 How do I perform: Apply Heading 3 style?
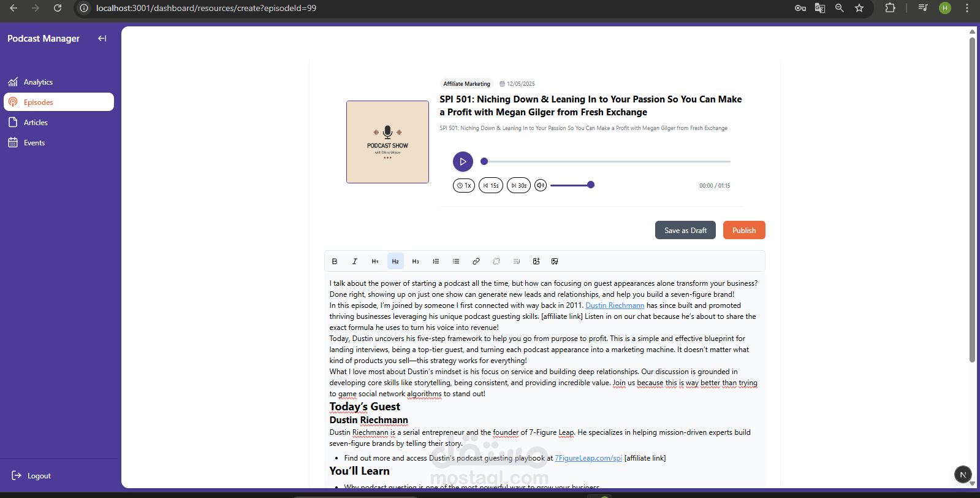[x=416, y=261]
